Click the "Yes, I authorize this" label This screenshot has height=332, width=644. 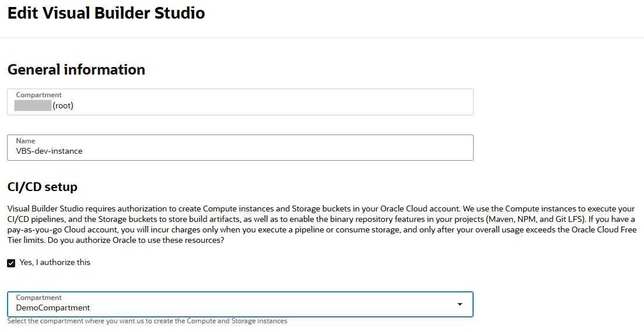pyautogui.click(x=55, y=262)
